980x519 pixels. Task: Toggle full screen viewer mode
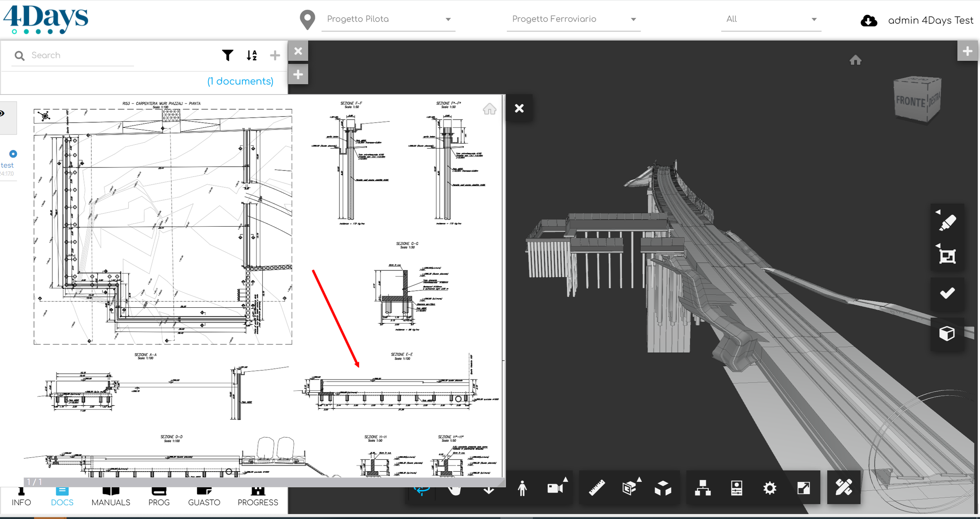[x=803, y=488]
